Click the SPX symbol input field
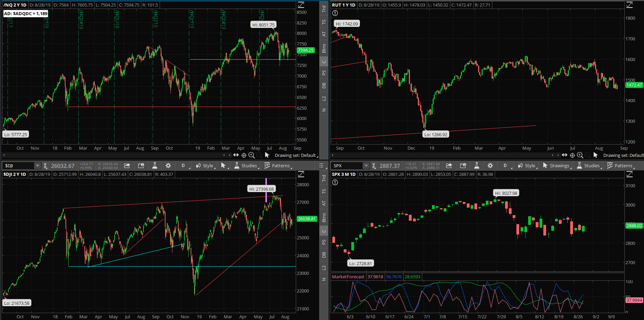 348,166
